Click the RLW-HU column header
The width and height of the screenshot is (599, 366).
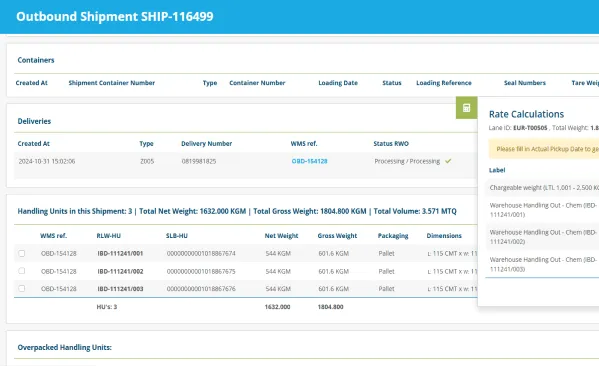point(108,236)
